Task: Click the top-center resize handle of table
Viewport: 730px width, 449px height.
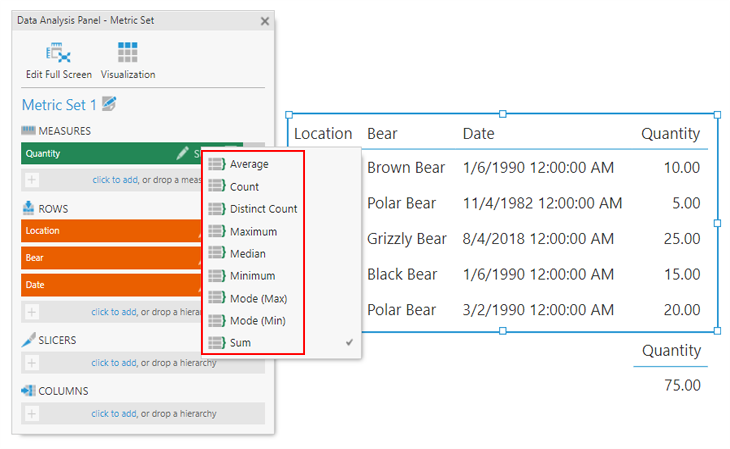Action: pyautogui.click(x=503, y=114)
